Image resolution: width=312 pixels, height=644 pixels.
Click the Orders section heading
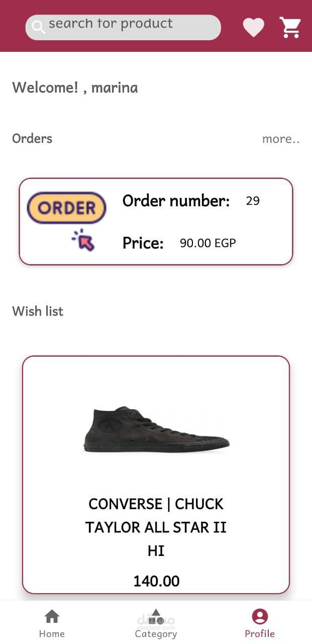click(32, 138)
